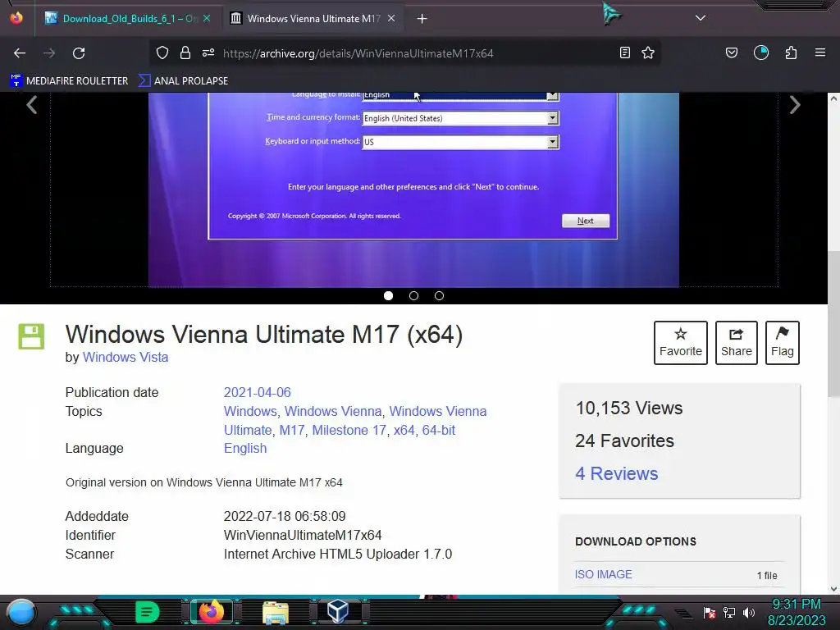Image resolution: width=840 pixels, height=630 pixels.
Task: Open site permissions icon in address bar
Action: [208, 52]
